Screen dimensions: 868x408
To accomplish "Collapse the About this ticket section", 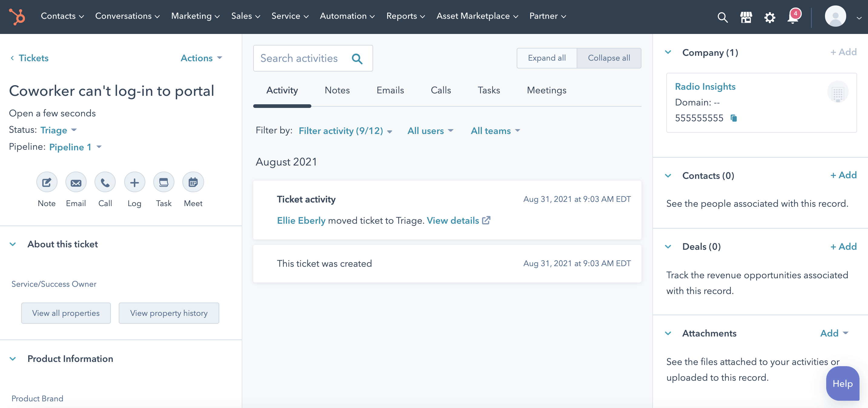I will (13, 244).
